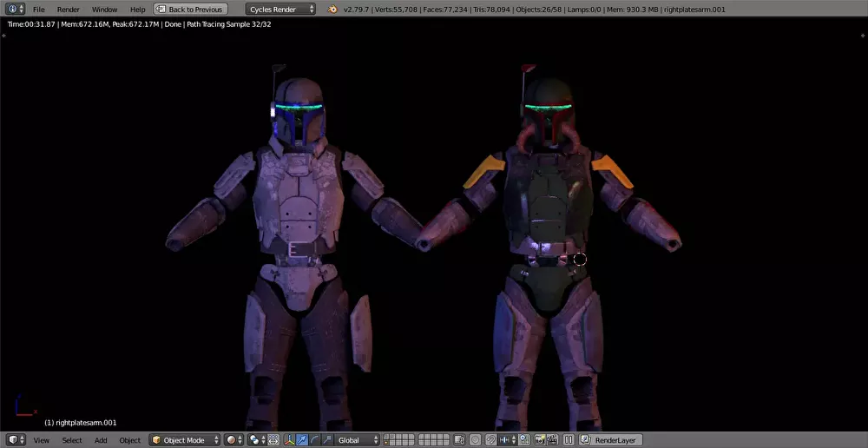Click the render status text line
Viewport: 868px width, 448px height.
tap(139, 24)
